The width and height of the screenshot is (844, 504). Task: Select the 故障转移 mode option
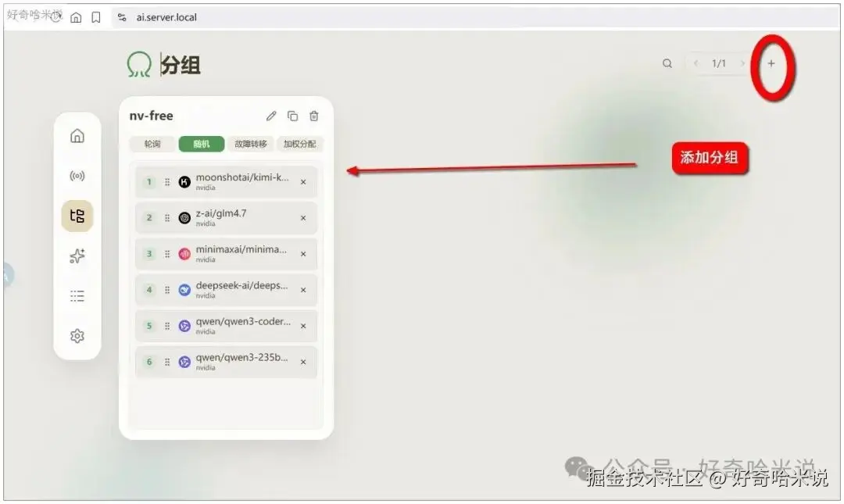click(250, 144)
